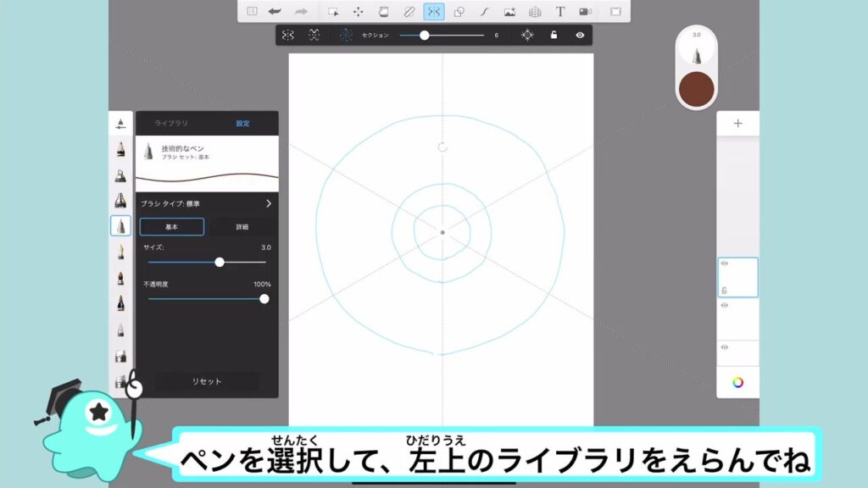The image size is (868, 488).
Task: Open the perspective guide tool
Action: click(534, 12)
